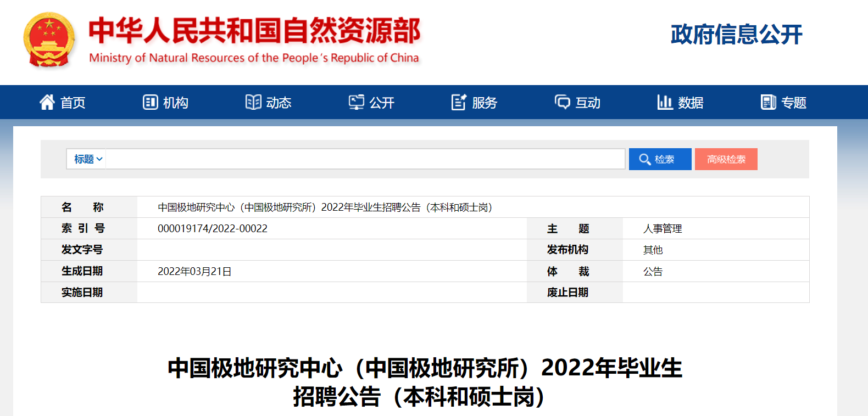Click the magnifier icon in 检索 button
868x416 pixels.
(x=645, y=159)
